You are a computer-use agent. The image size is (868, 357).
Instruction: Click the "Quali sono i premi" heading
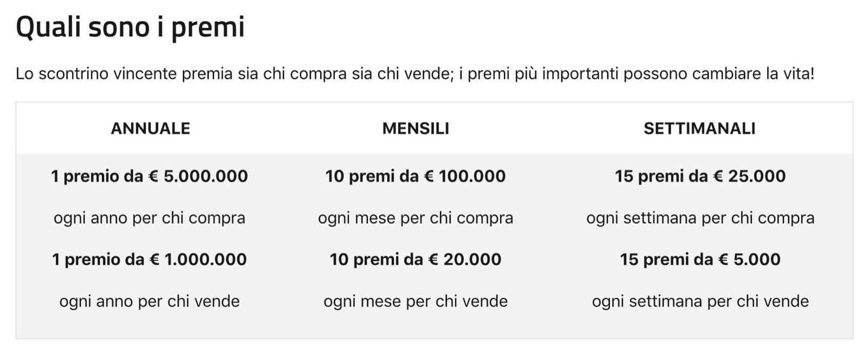tap(130, 27)
